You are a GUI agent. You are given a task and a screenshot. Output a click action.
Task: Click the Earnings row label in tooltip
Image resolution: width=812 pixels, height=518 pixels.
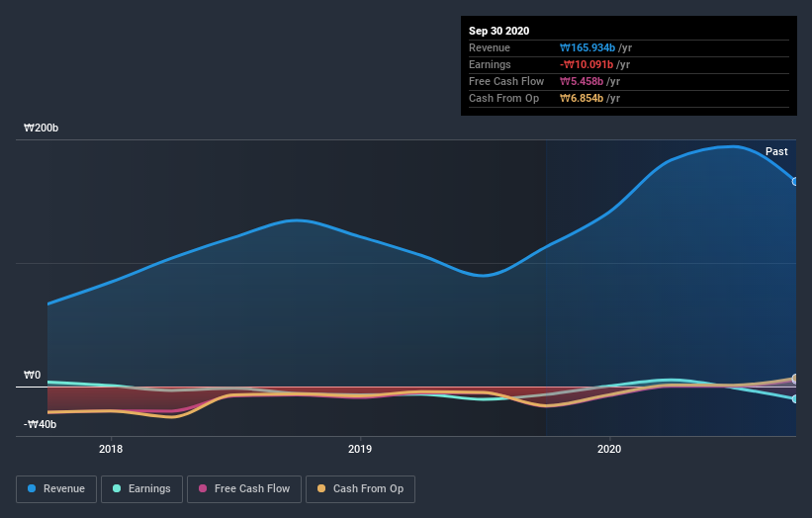pyautogui.click(x=490, y=64)
